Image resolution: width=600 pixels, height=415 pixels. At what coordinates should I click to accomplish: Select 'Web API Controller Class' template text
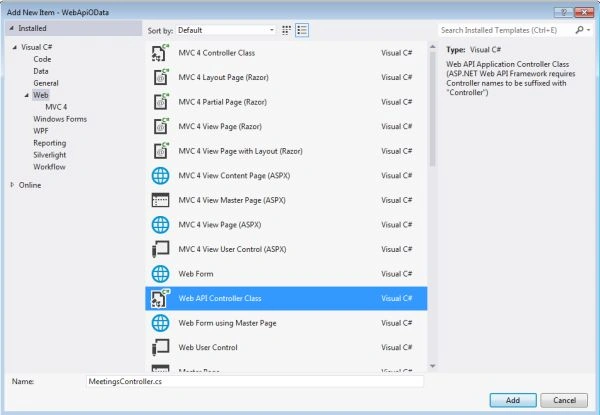coord(220,298)
